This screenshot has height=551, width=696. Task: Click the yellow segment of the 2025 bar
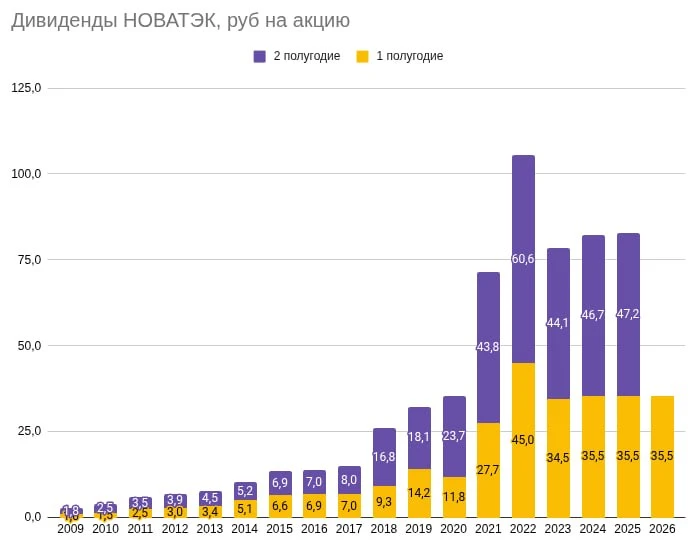628,456
